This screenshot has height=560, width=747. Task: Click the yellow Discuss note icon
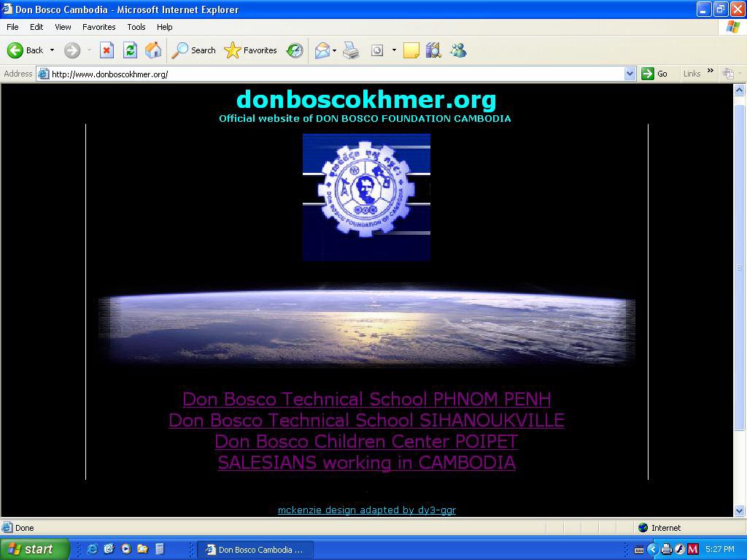411,50
